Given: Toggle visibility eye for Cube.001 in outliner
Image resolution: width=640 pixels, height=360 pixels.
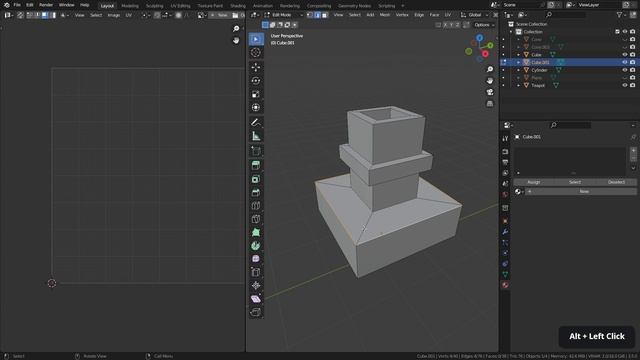Looking at the screenshot, I should 624,62.
